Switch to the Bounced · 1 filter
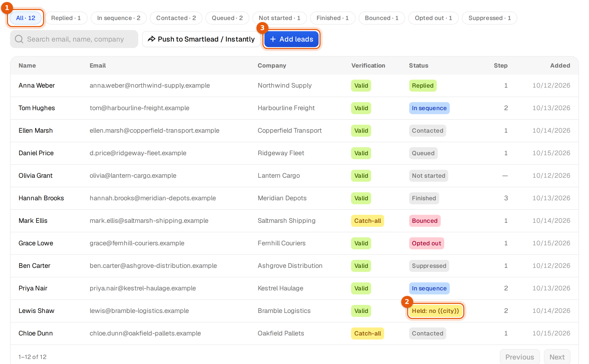Image resolution: width=589 pixels, height=364 pixels. tap(382, 18)
